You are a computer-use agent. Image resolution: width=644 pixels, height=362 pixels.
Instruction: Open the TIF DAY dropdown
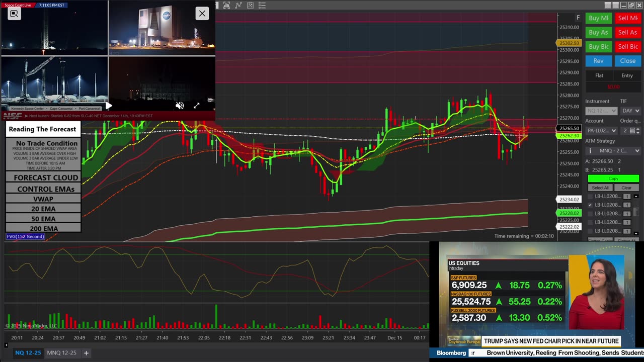click(630, 111)
